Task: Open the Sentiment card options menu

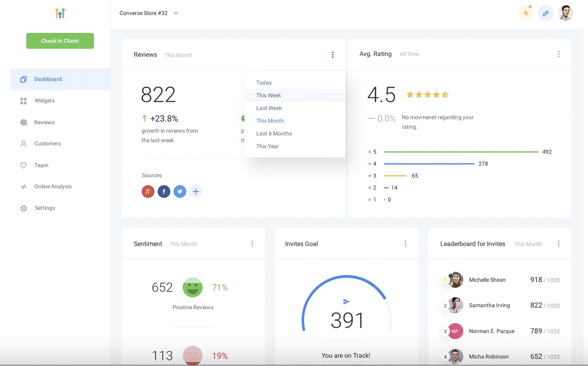Action: 252,243
